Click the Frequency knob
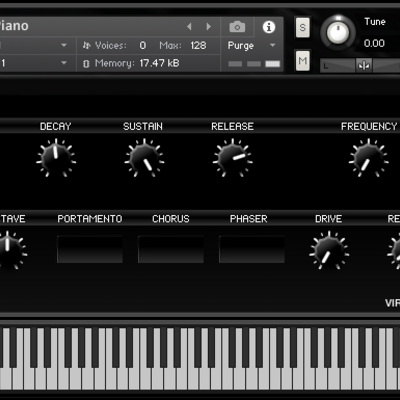This screenshot has width=400, height=400. 368,158
